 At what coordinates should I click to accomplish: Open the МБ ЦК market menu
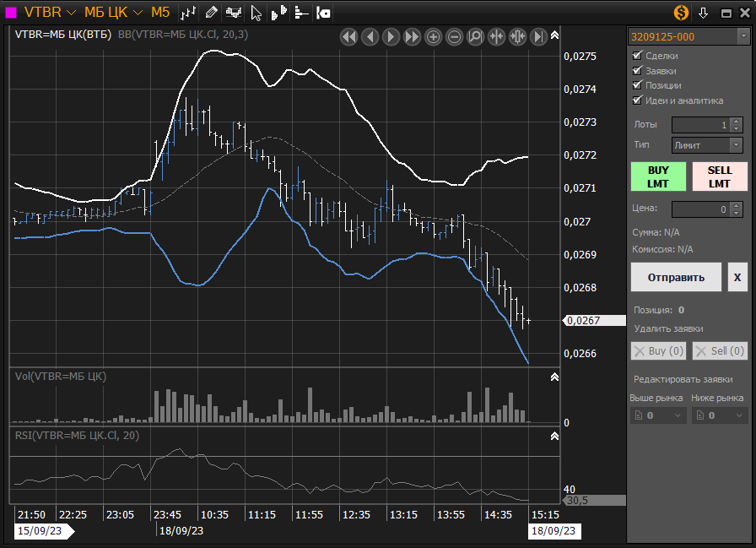click(x=113, y=13)
